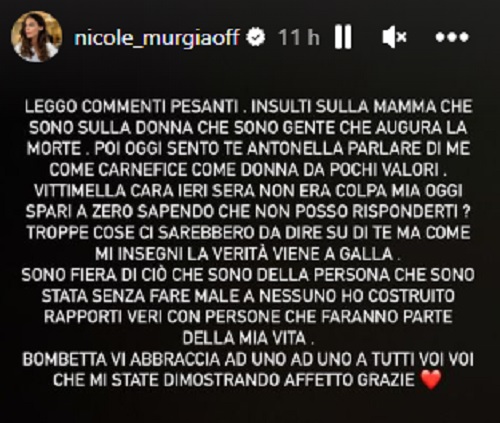500x423 pixels.
Task: Click the line starting SONO FIERA DI CIÒ
Action: click(x=248, y=275)
